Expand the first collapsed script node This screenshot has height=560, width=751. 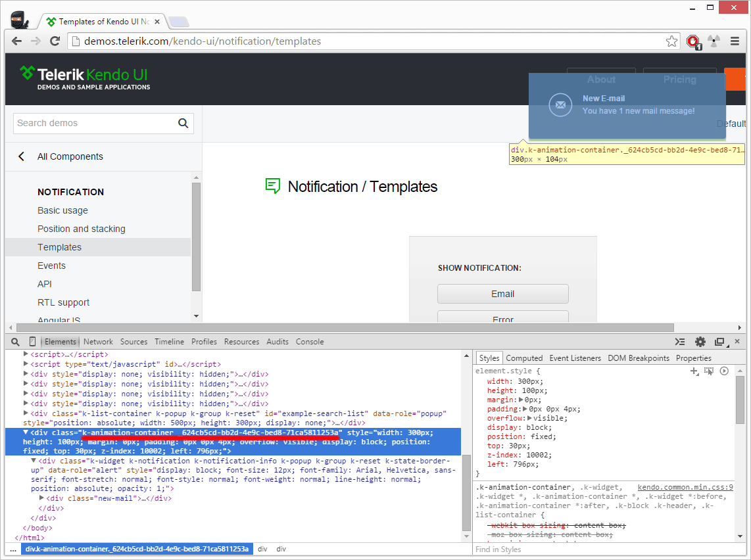[x=26, y=354]
